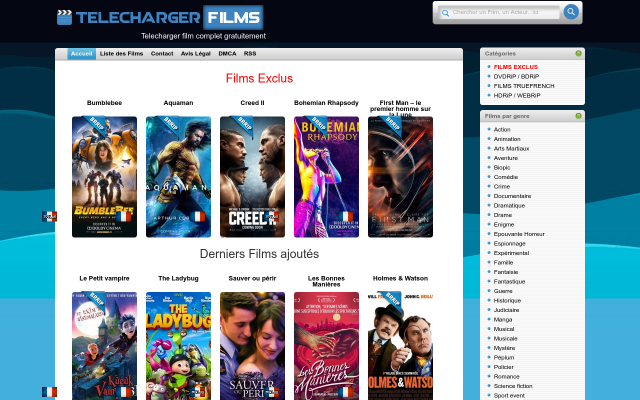Open the Bumblebee poster
640x400 pixels.
click(x=104, y=177)
